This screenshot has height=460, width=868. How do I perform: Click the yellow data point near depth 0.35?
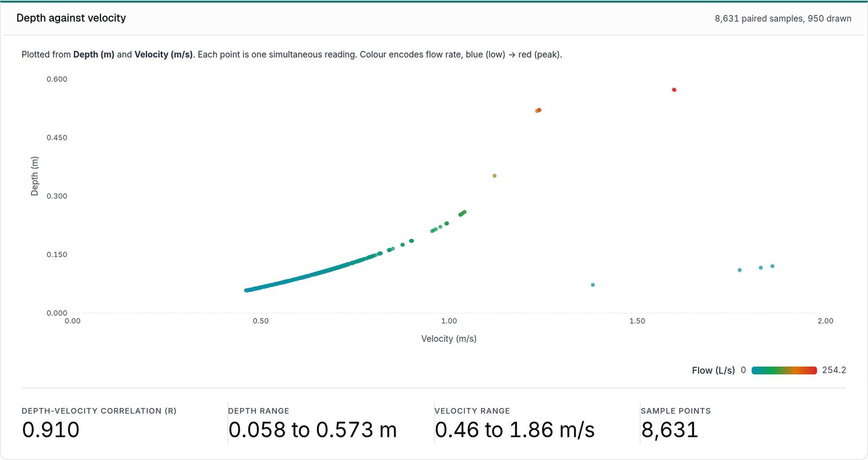click(x=494, y=176)
